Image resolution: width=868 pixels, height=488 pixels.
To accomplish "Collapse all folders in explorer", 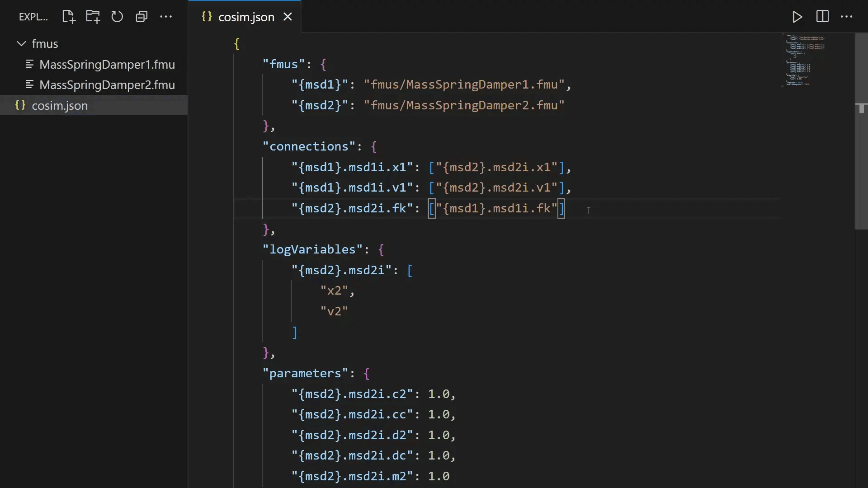I will coord(142,17).
